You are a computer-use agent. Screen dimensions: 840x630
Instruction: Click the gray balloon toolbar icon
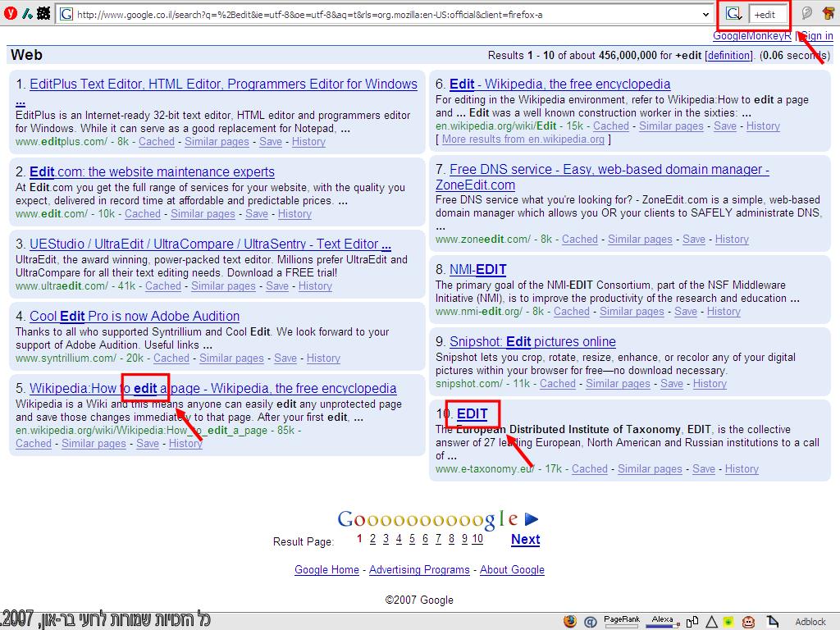point(806,13)
